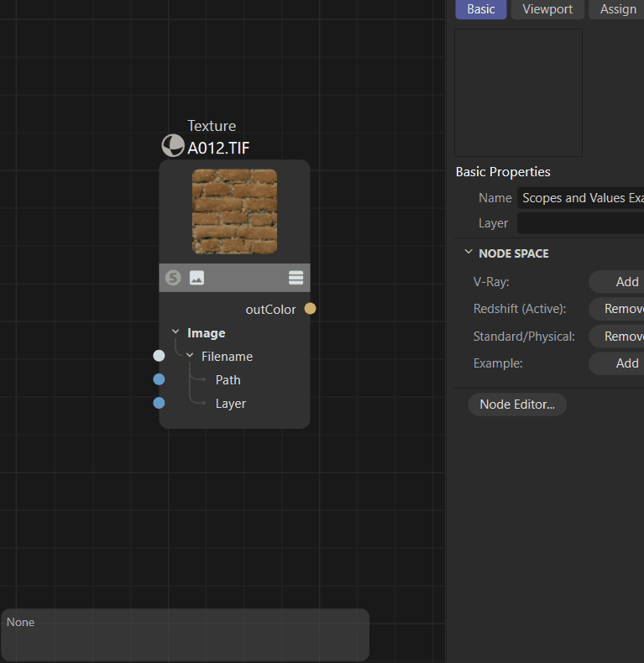This screenshot has width=644, height=663.
Task: Click the Layer input port
Action: 159,403
